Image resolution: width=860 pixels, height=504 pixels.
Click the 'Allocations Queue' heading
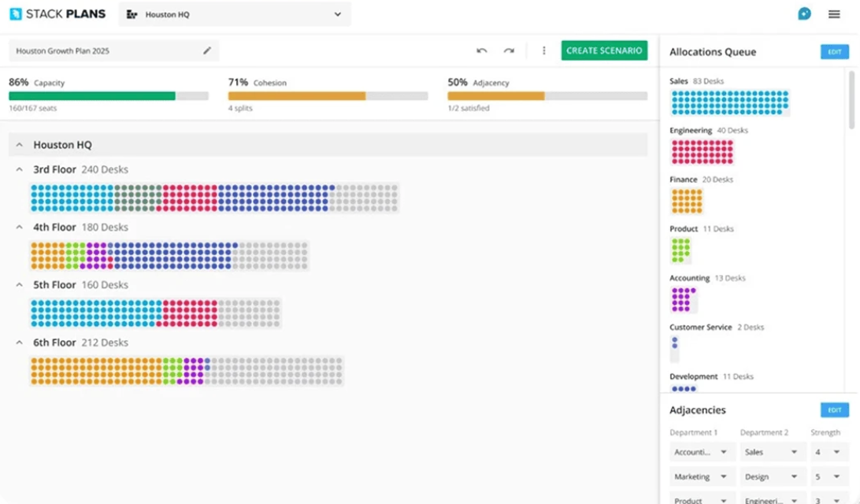tap(713, 51)
